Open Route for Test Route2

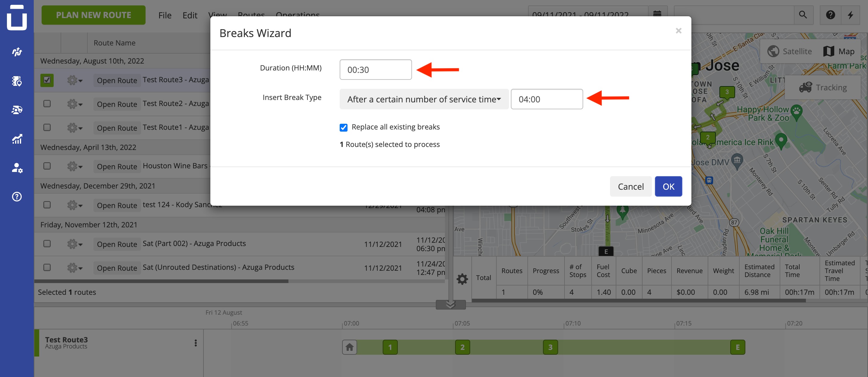(117, 104)
